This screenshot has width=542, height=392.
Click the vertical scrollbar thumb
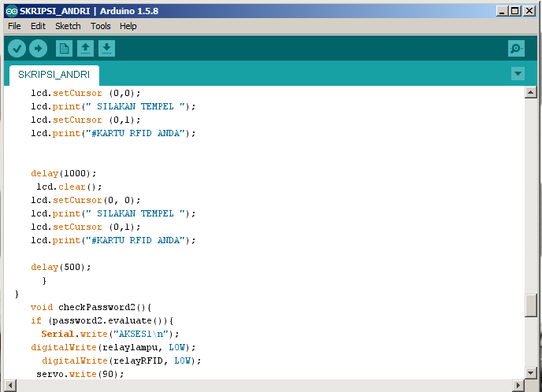pyautogui.click(x=531, y=305)
